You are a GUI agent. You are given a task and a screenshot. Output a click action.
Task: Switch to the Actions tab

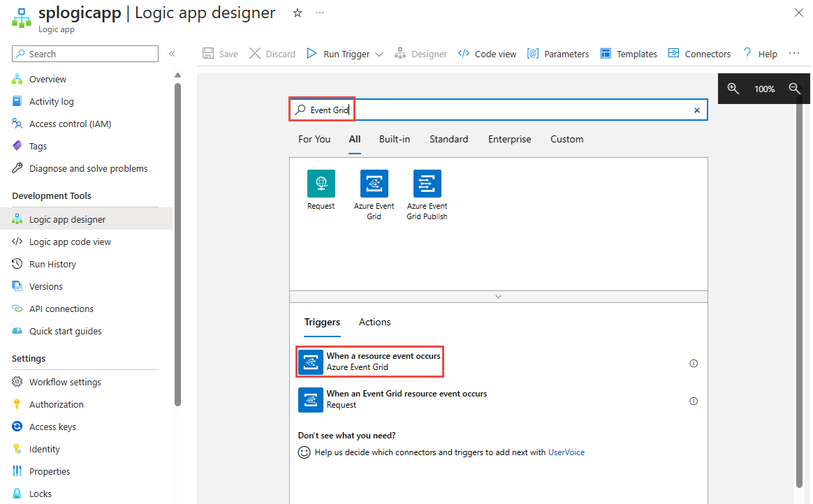coord(374,322)
